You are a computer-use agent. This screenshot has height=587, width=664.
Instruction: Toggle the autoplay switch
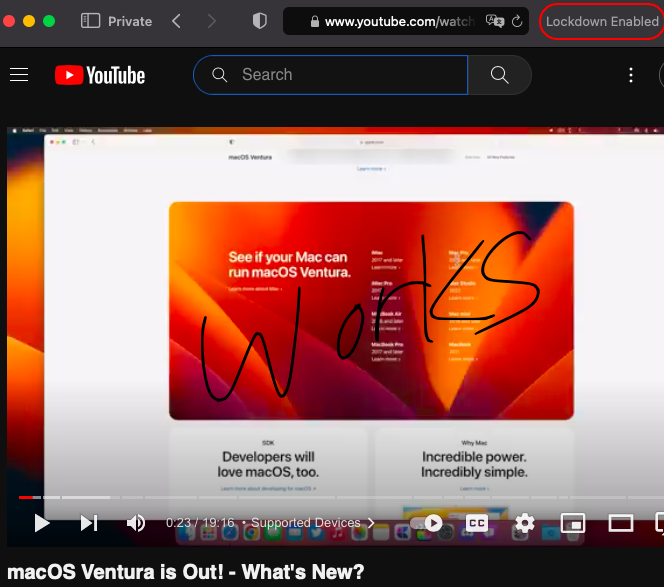(x=426, y=523)
